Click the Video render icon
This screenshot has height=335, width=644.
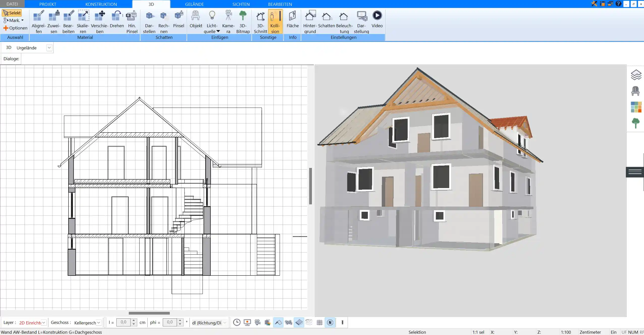point(377,15)
